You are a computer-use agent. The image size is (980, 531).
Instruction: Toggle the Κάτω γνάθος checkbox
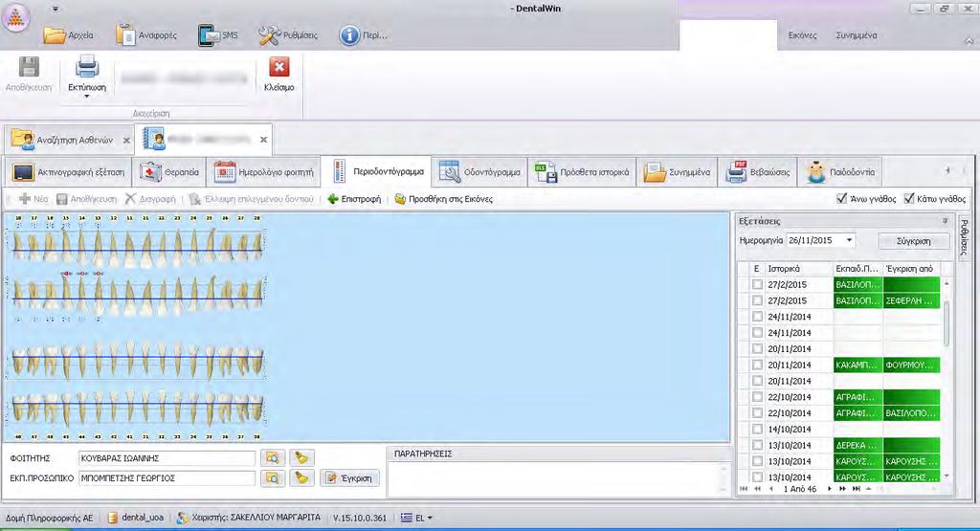[909, 199]
